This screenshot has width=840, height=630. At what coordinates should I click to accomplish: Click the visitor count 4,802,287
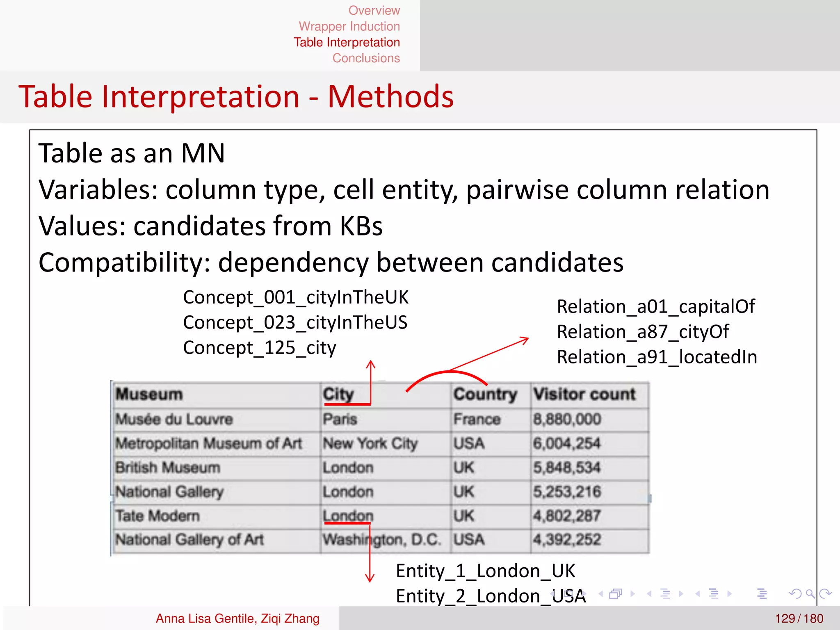pyautogui.click(x=589, y=516)
